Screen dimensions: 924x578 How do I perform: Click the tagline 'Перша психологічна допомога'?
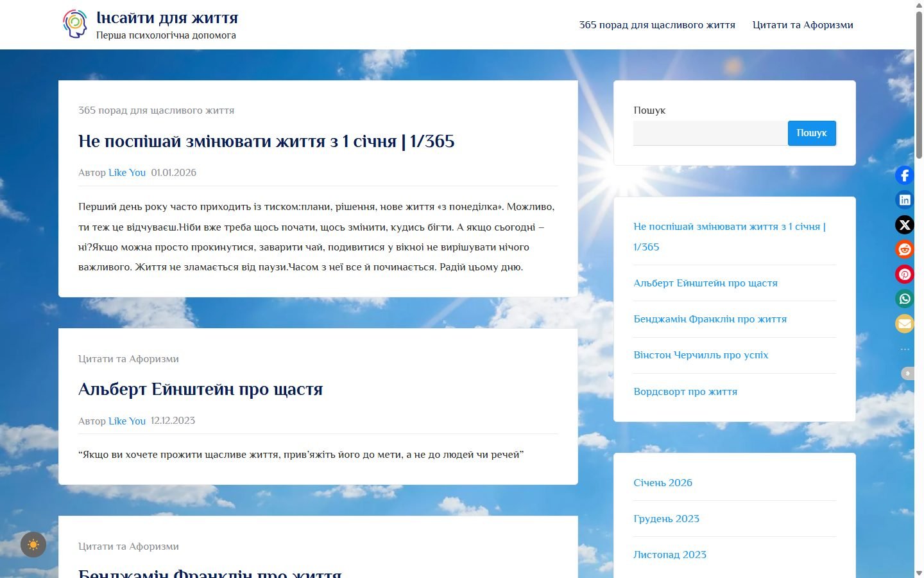[166, 35]
